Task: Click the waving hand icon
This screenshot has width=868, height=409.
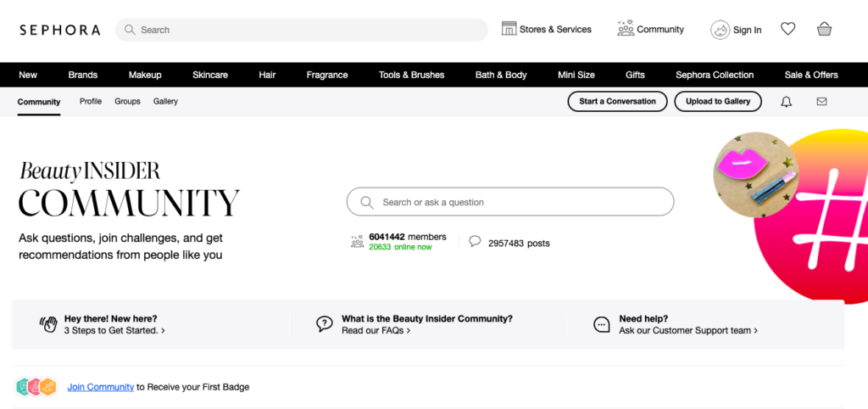Action: pos(48,324)
